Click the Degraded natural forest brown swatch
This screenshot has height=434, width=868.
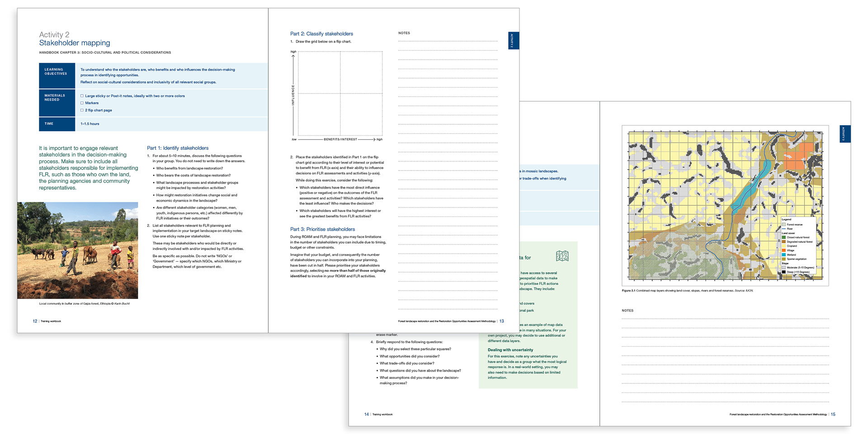tap(784, 242)
